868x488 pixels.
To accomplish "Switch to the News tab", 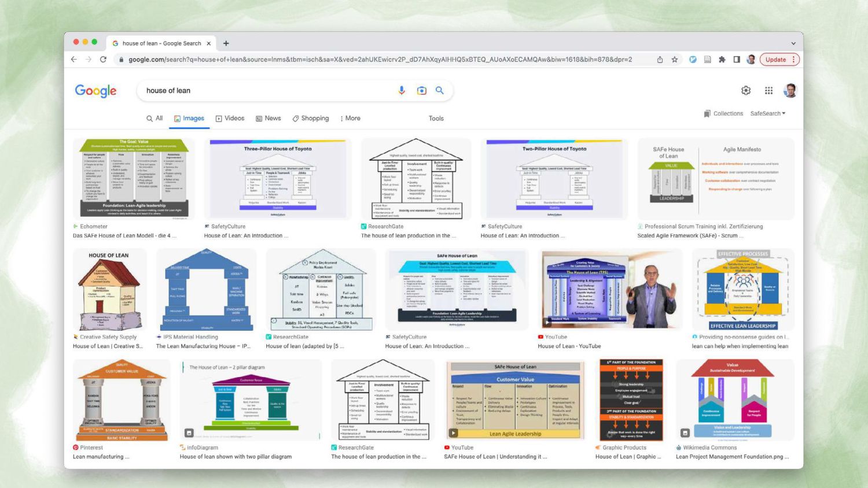I will coord(269,118).
